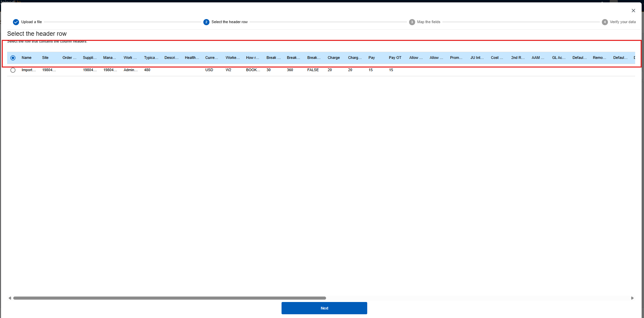644x318 pixels.
Task: Click the scroll left arrow
Action: 10,298
